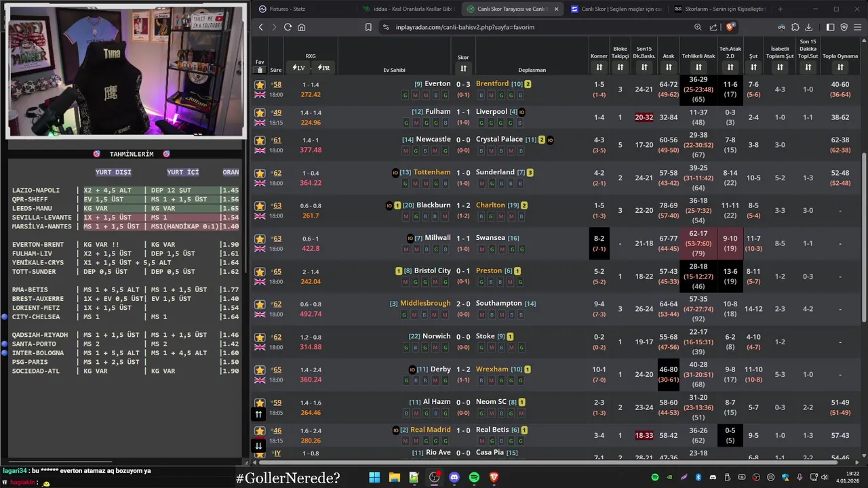Open minute 61 link for Newcastle match

277,140
